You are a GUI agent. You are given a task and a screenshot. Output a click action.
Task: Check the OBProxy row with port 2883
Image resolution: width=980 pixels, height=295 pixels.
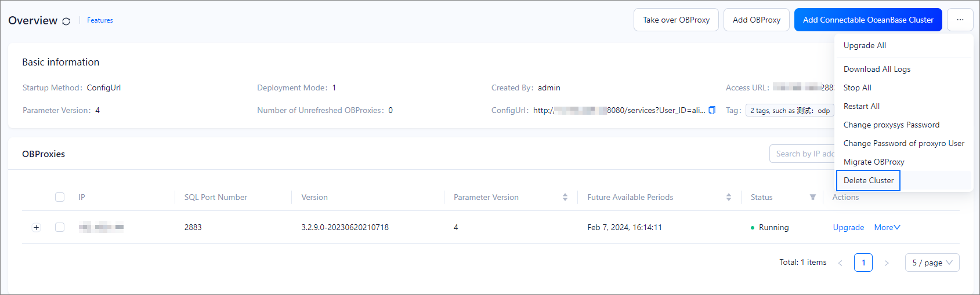click(x=60, y=227)
